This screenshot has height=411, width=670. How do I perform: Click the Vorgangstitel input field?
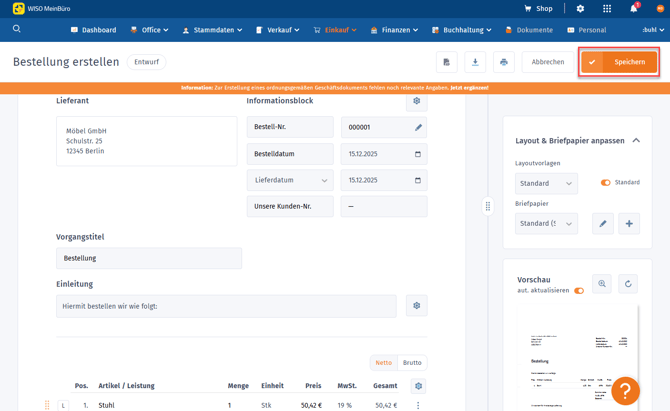pos(149,258)
